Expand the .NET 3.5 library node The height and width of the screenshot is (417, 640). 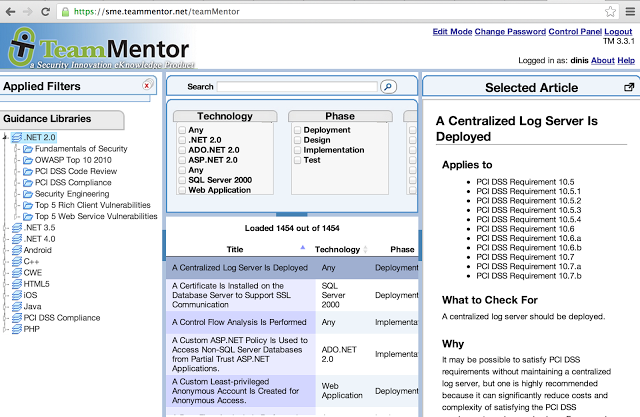coord(5,228)
